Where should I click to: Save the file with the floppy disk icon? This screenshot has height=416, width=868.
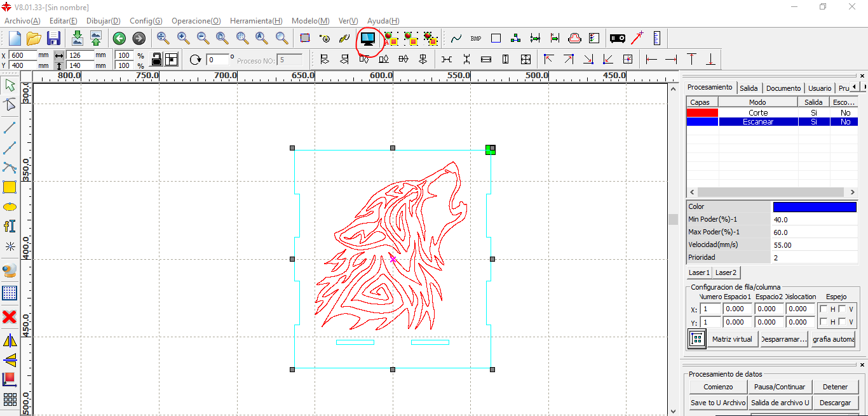53,38
